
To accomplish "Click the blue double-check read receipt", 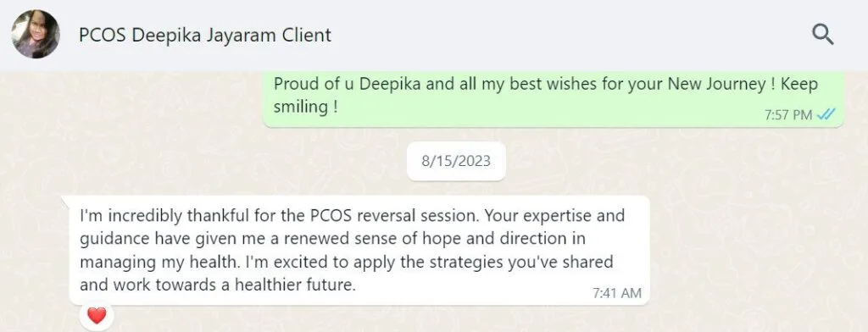I will (x=826, y=114).
